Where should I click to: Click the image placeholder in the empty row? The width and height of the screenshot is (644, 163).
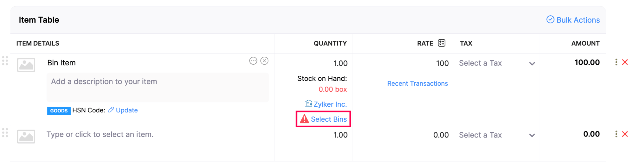coord(26,137)
